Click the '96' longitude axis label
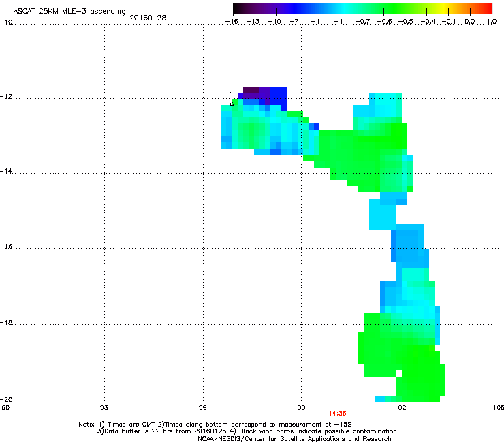 (x=203, y=408)
